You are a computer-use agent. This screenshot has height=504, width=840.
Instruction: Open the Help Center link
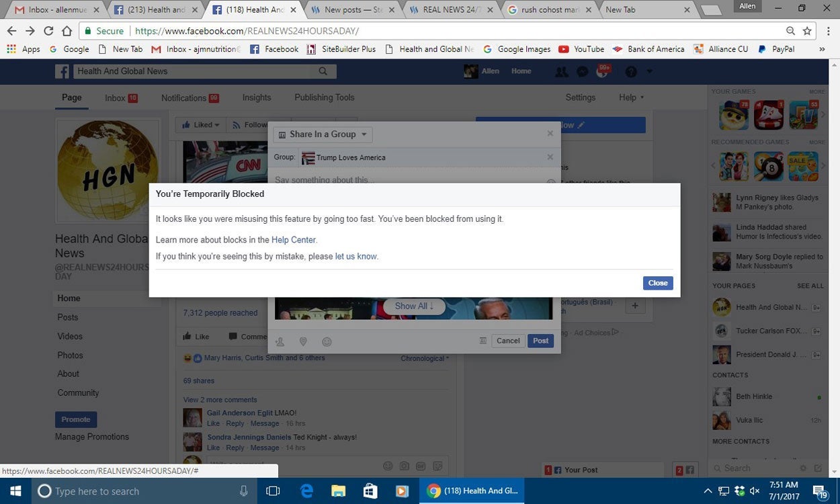click(294, 240)
